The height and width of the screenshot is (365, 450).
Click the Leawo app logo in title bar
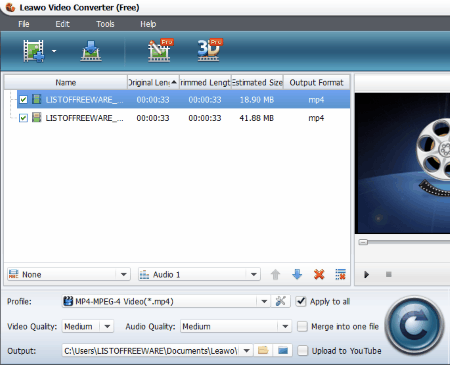click(x=11, y=7)
